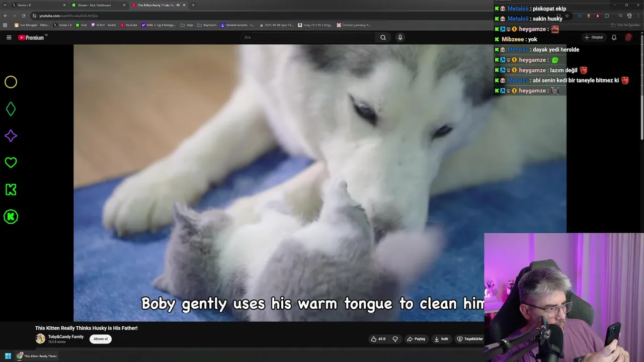Click '78,5 B abone' subscriber count
644x362 pixels.
tap(57, 342)
